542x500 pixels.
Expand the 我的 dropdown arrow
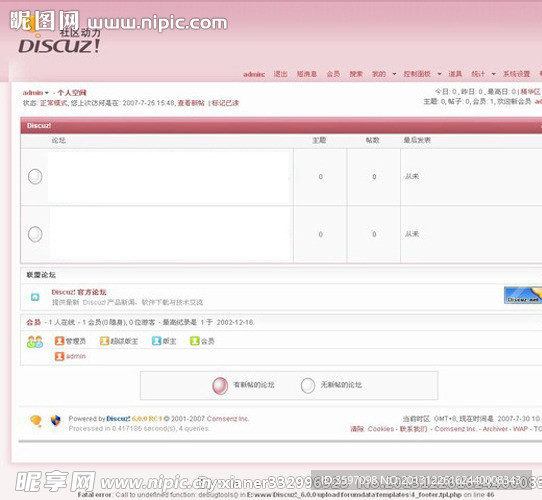pyautogui.click(x=394, y=74)
